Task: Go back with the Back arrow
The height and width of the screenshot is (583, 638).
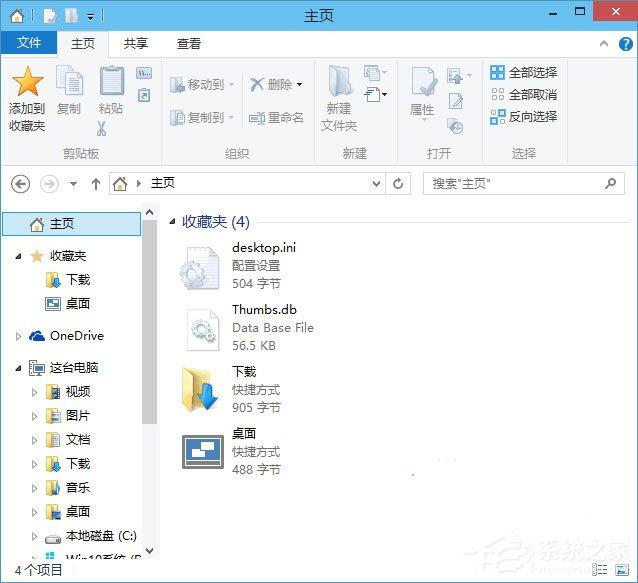Action: pos(20,184)
